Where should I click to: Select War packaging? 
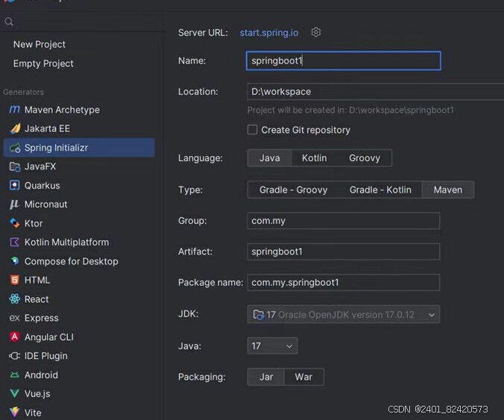tap(303, 377)
